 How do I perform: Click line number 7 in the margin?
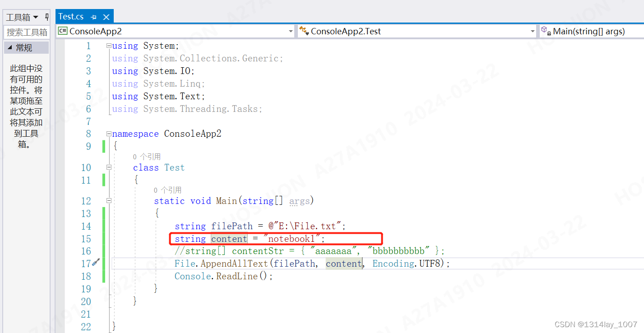pyautogui.click(x=88, y=121)
